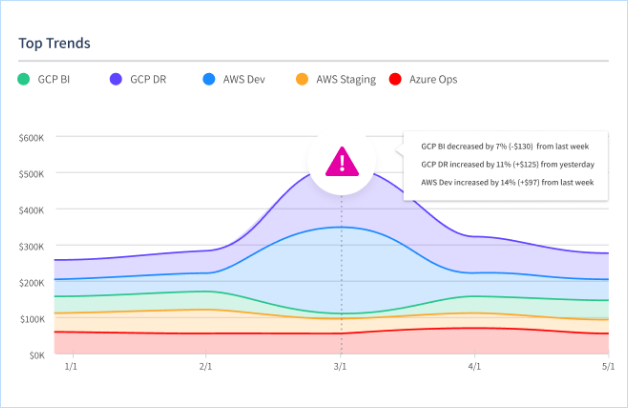Viewport: 628px width, 408px height.
Task: Select the 3/1 date on the x-axis
Action: (341, 367)
